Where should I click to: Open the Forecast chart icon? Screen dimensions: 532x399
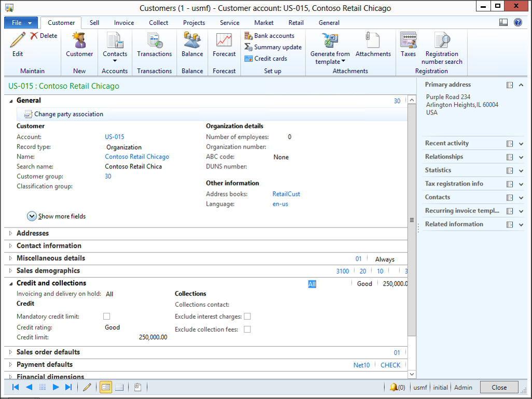(x=224, y=41)
